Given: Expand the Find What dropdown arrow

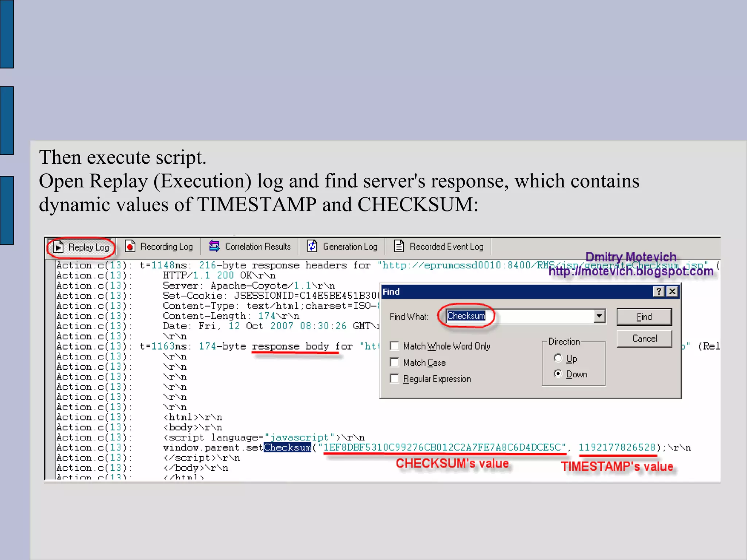Looking at the screenshot, I should [599, 316].
